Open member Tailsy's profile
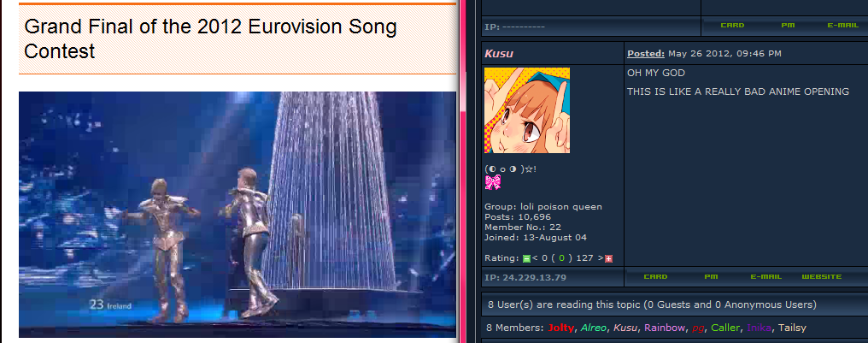This screenshot has width=868, height=343. pyautogui.click(x=792, y=328)
